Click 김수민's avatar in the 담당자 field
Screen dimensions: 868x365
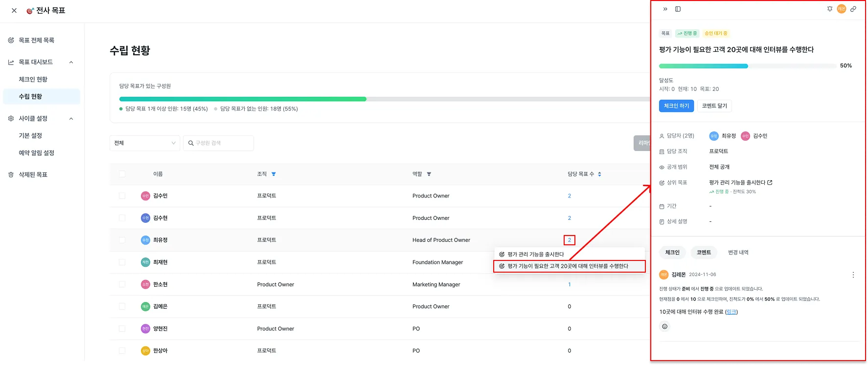point(745,136)
